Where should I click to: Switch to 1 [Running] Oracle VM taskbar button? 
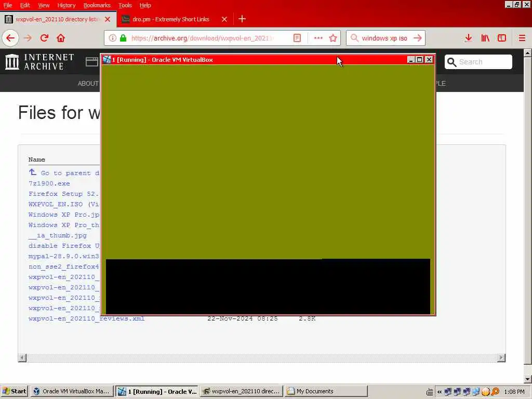pos(157,391)
